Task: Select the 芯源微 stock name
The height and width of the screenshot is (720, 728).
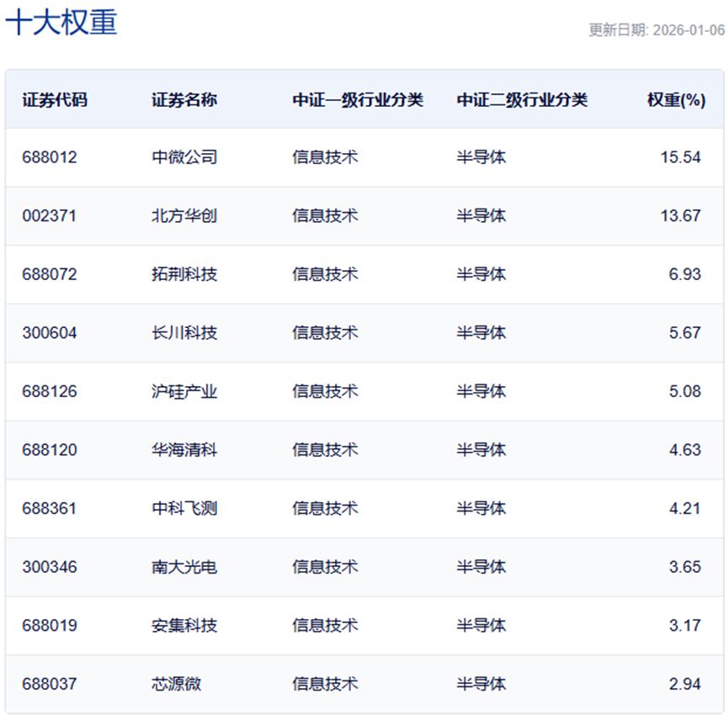Action: pyautogui.click(x=177, y=684)
